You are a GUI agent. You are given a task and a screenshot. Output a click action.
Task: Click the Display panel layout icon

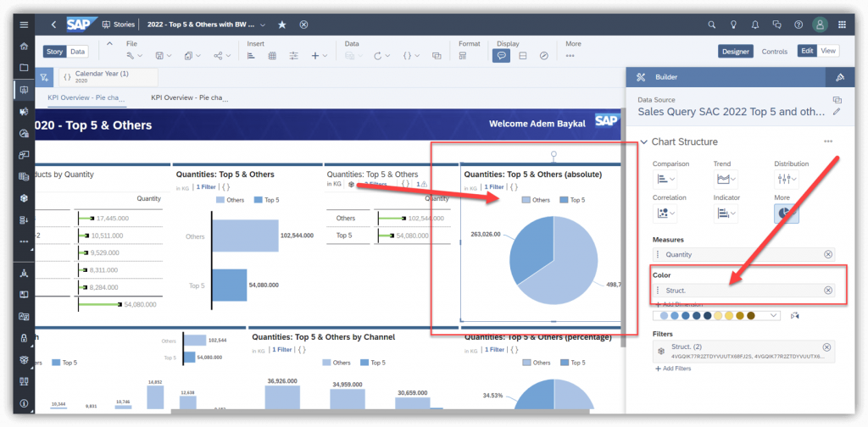click(x=522, y=56)
